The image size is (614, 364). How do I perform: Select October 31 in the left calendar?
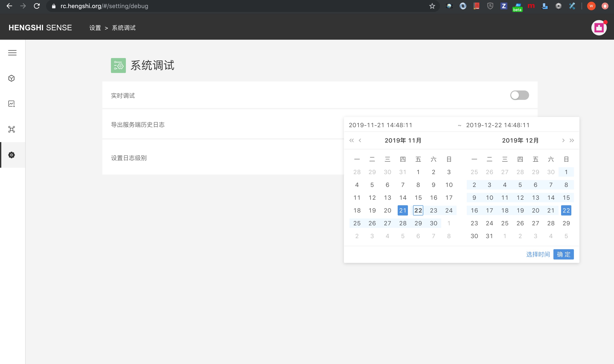pyautogui.click(x=403, y=172)
